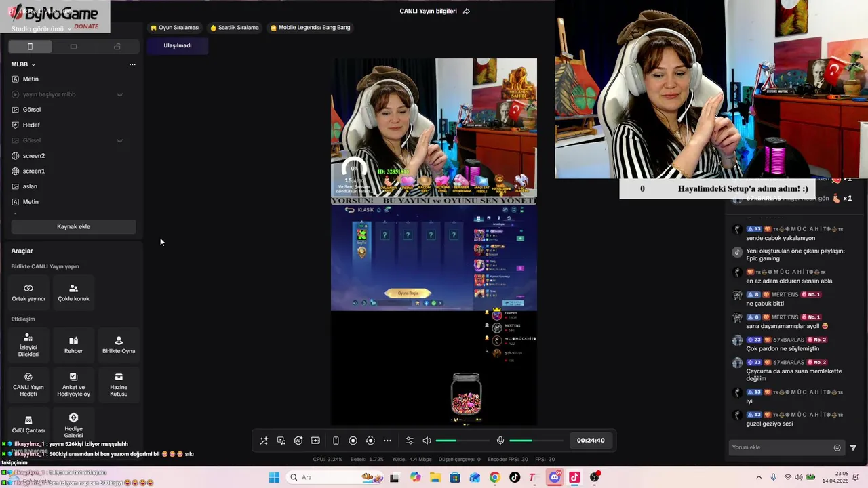Open Discord from the taskbar
868x488 pixels.
(555, 477)
